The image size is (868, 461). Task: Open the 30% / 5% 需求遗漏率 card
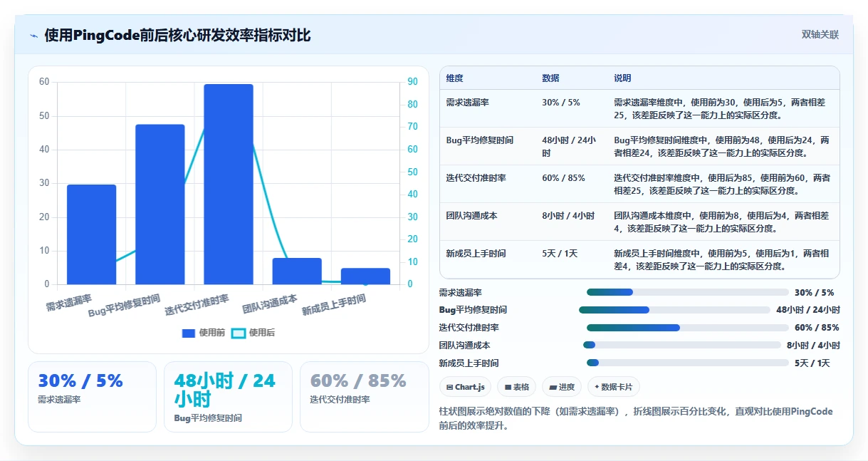click(x=92, y=397)
